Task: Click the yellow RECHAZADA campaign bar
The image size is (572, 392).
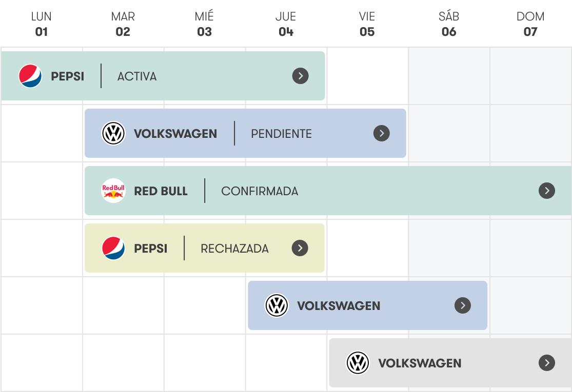Action: point(205,248)
